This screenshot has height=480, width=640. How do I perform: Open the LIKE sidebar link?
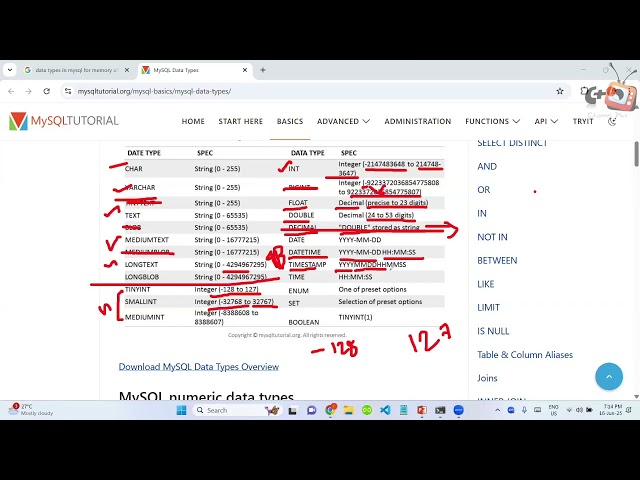pos(486,284)
